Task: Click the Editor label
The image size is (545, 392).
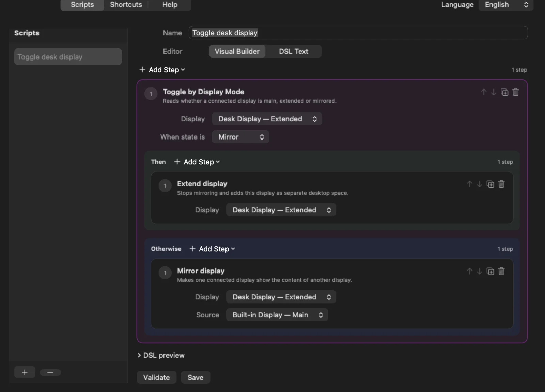Action: click(172, 51)
